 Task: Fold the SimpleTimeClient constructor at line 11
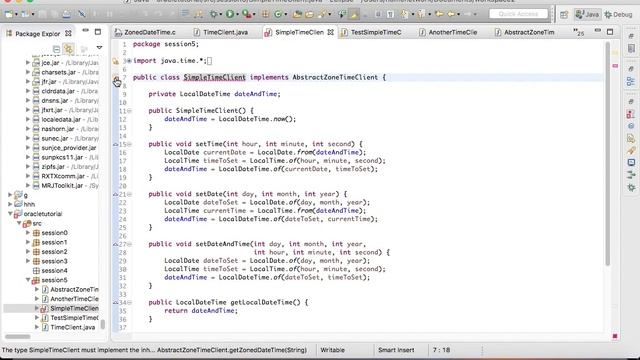point(129,111)
